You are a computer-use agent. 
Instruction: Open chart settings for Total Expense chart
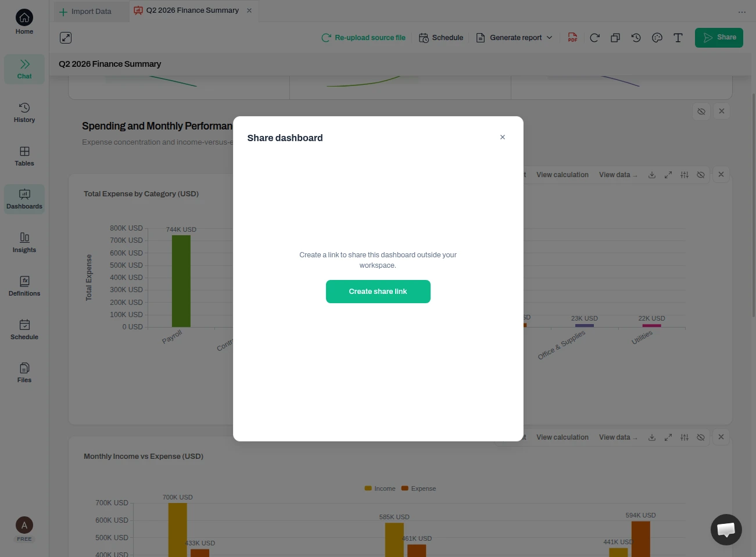pyautogui.click(x=685, y=175)
